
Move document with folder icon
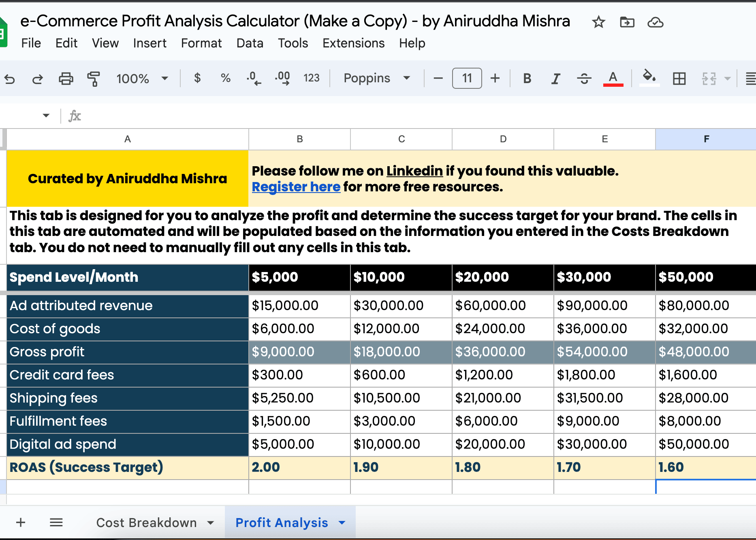[627, 22]
